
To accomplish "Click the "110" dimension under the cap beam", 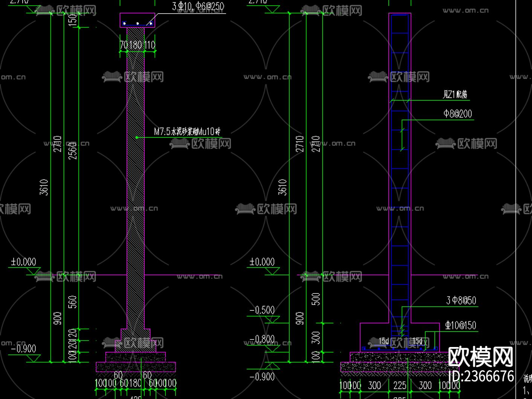I will (x=150, y=45).
